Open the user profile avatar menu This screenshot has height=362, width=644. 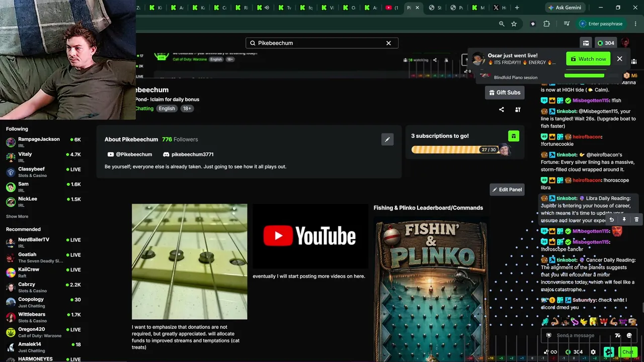click(625, 43)
